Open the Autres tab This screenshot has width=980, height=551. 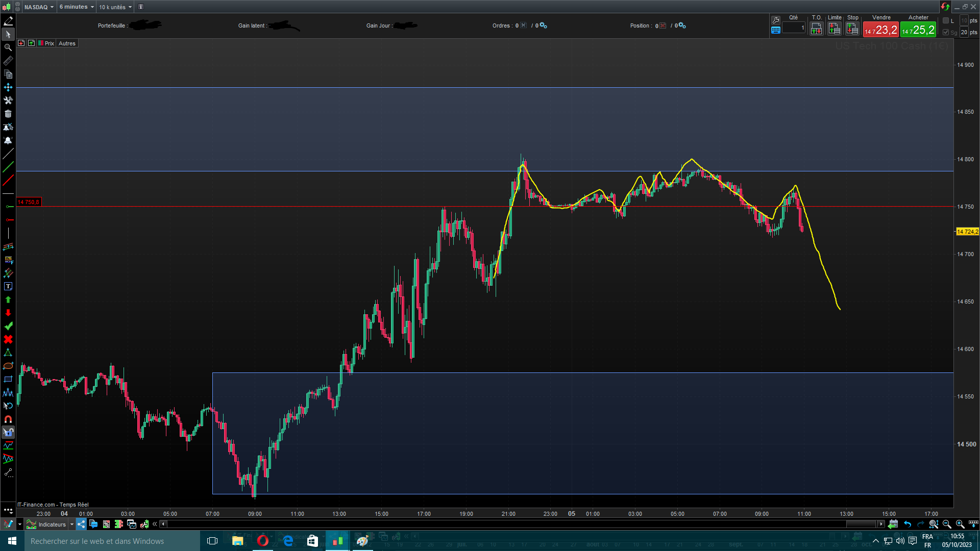(67, 43)
